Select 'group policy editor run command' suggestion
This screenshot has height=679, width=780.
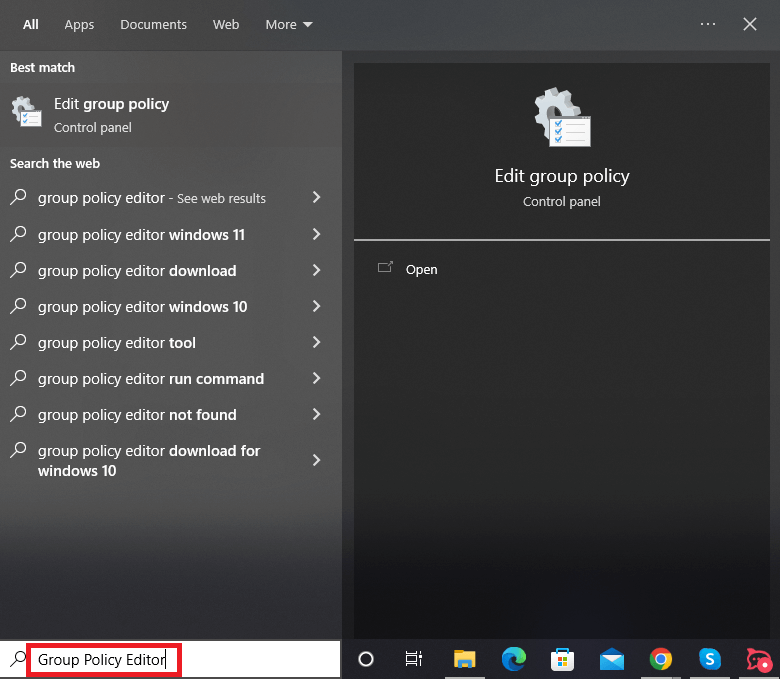pyautogui.click(x=151, y=379)
